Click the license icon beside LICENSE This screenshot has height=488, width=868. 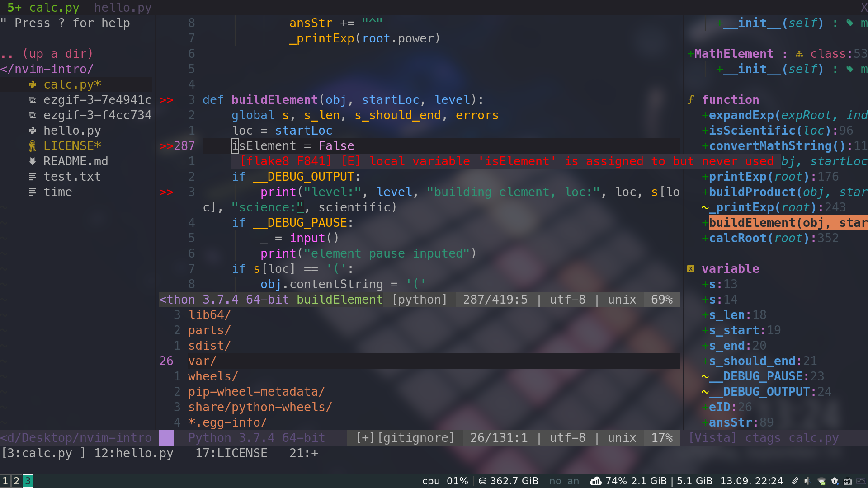(x=33, y=146)
